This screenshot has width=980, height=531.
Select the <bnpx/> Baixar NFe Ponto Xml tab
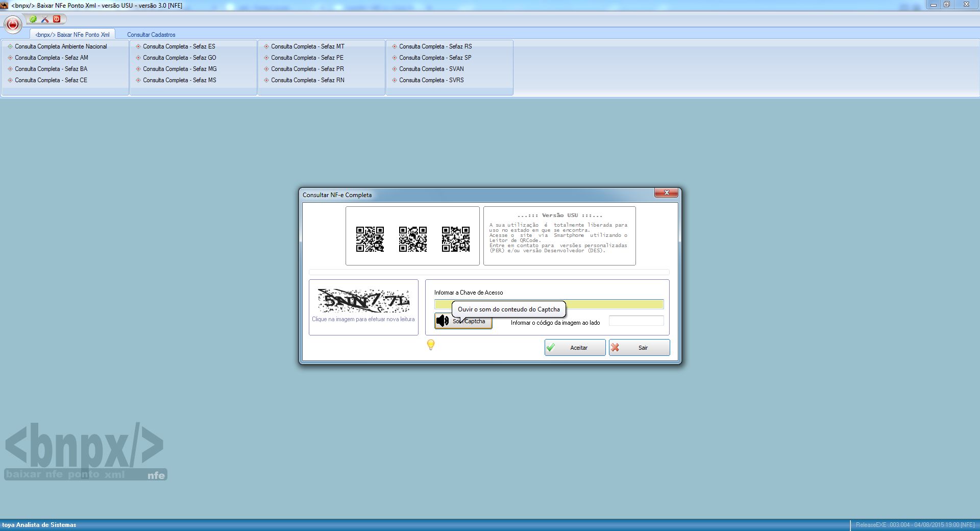72,35
